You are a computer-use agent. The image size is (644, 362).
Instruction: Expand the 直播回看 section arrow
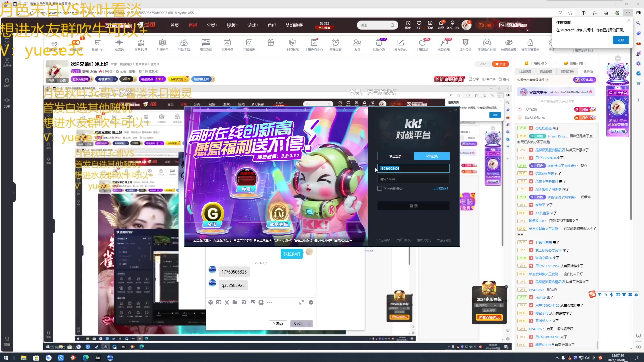[x=586, y=63]
